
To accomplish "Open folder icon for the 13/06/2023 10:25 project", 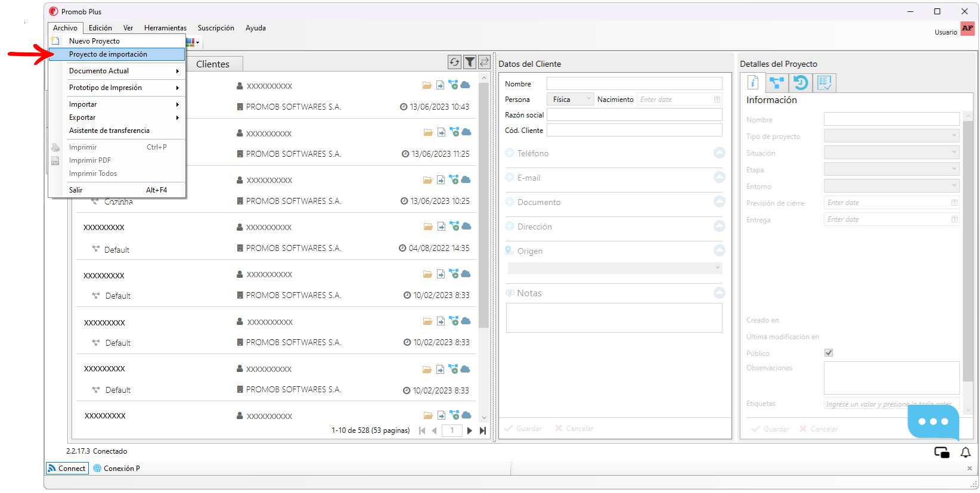I will click(x=427, y=179).
